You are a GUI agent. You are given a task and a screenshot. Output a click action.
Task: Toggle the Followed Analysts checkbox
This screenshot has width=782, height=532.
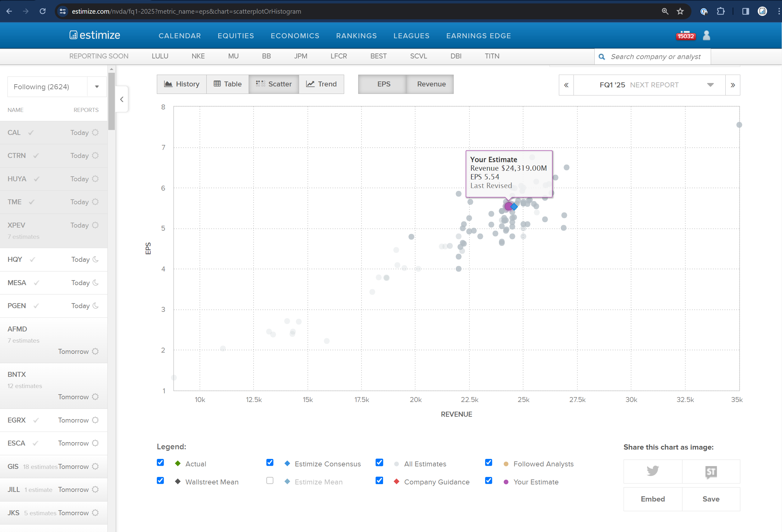pos(489,462)
